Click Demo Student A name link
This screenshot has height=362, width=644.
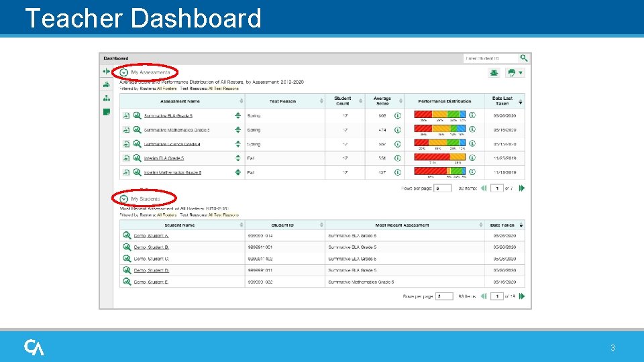coord(151,235)
